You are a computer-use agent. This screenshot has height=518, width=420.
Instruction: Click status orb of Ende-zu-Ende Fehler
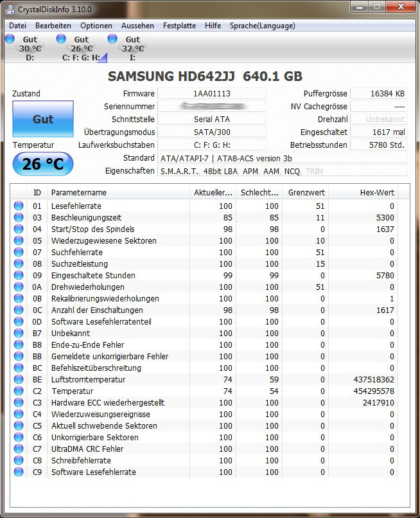19,344
